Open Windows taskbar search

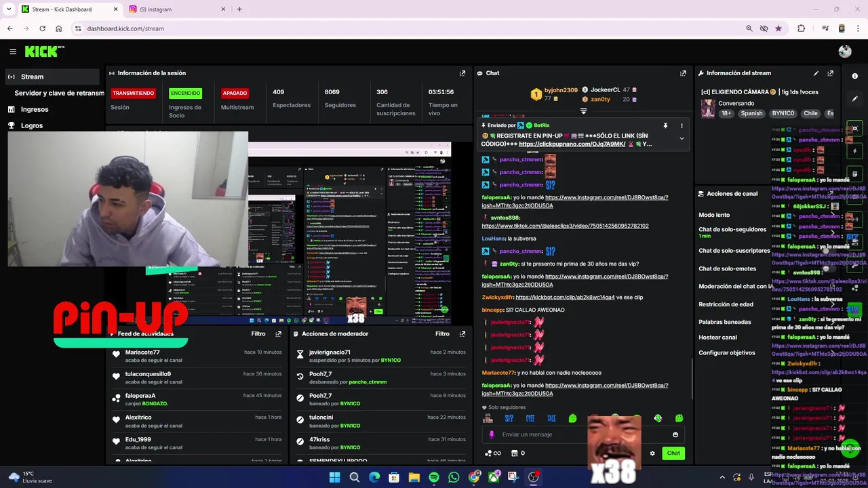point(354,478)
